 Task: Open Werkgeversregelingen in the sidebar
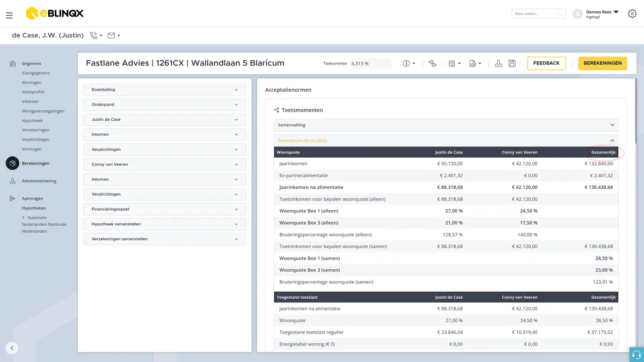[x=43, y=111]
